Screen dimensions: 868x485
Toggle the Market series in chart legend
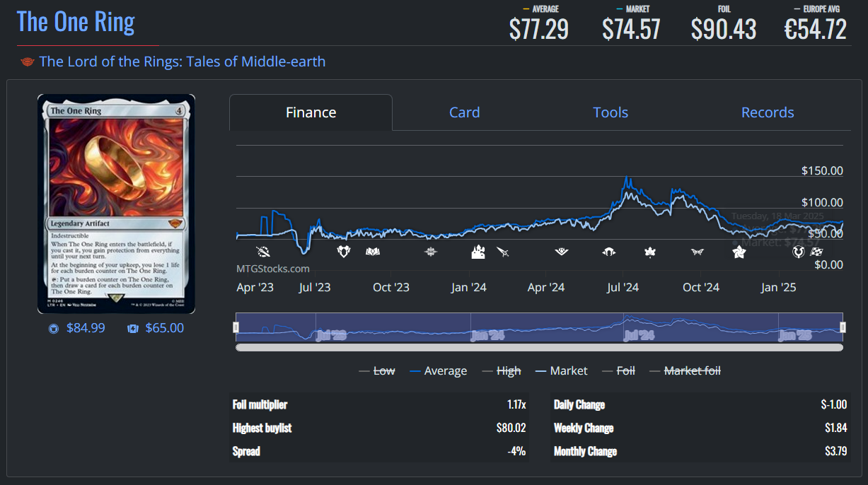coord(562,370)
